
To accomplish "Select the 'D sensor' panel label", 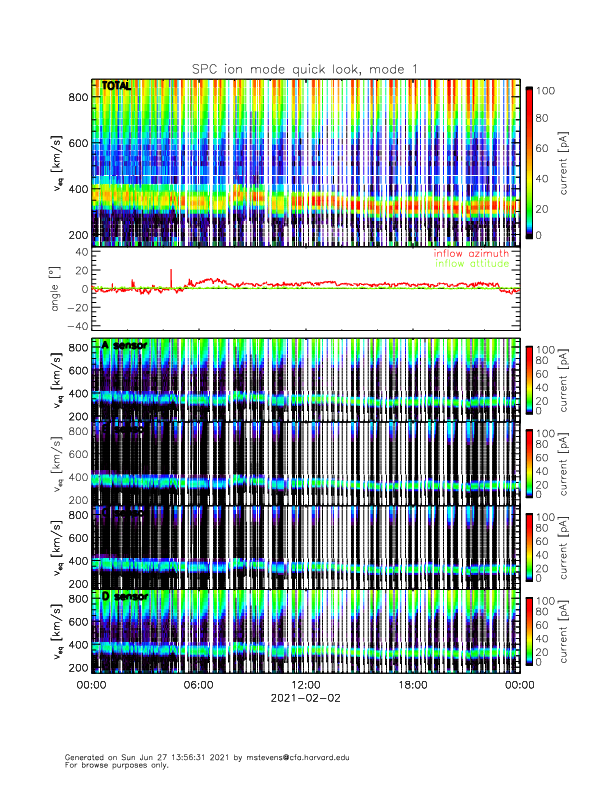I will click(x=124, y=597).
